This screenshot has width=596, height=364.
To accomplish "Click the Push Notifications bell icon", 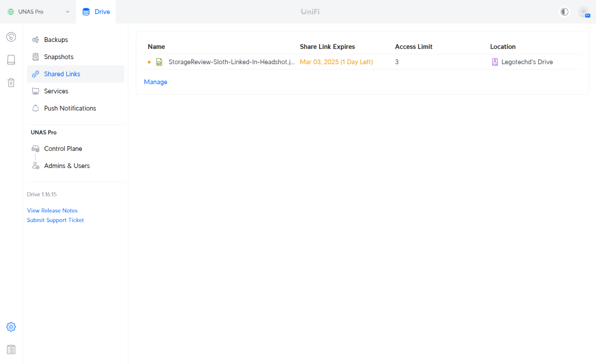I will [35, 108].
